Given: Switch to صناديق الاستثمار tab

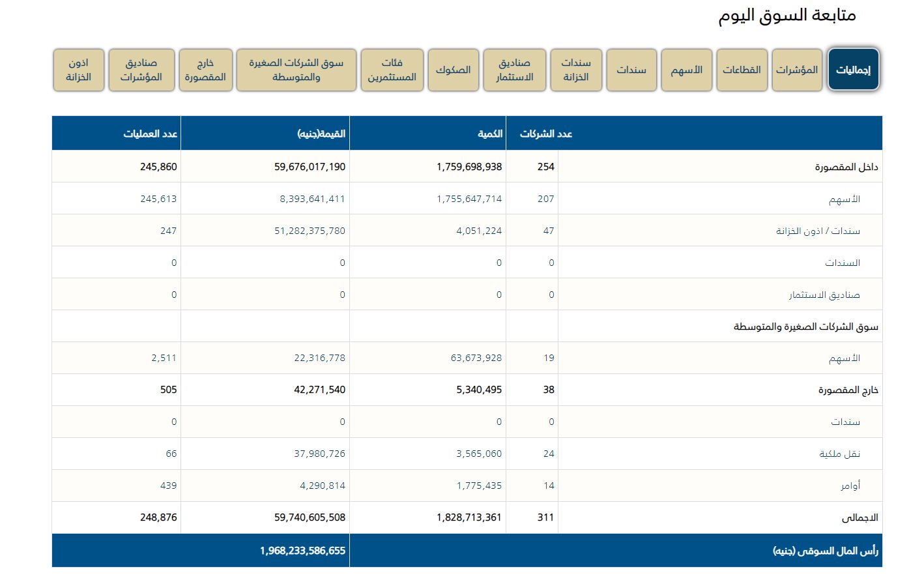Looking at the screenshot, I should [x=514, y=70].
